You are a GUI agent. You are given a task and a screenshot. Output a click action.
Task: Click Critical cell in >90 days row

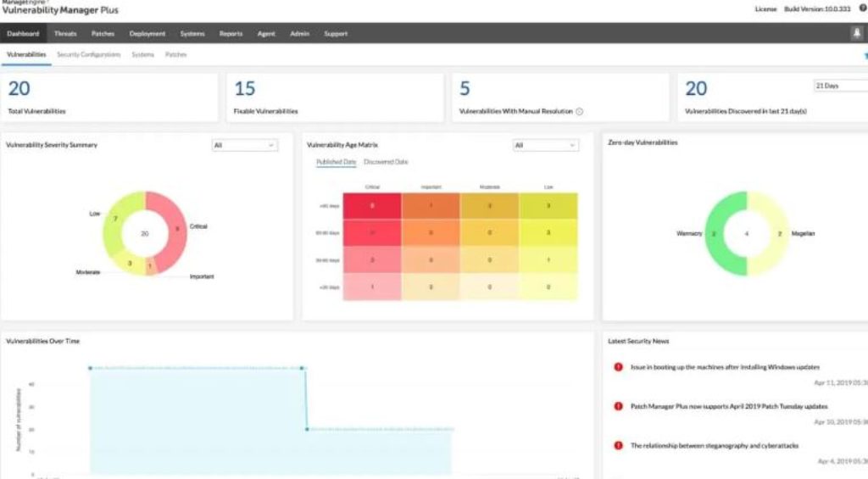pyautogui.click(x=372, y=206)
